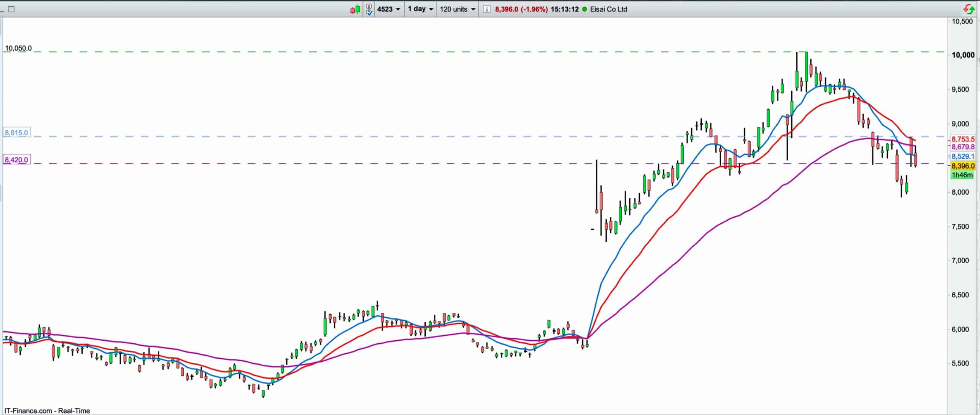Click the magenta 8,679.8 moving average label
This screenshot has height=415, width=980.
(963, 147)
